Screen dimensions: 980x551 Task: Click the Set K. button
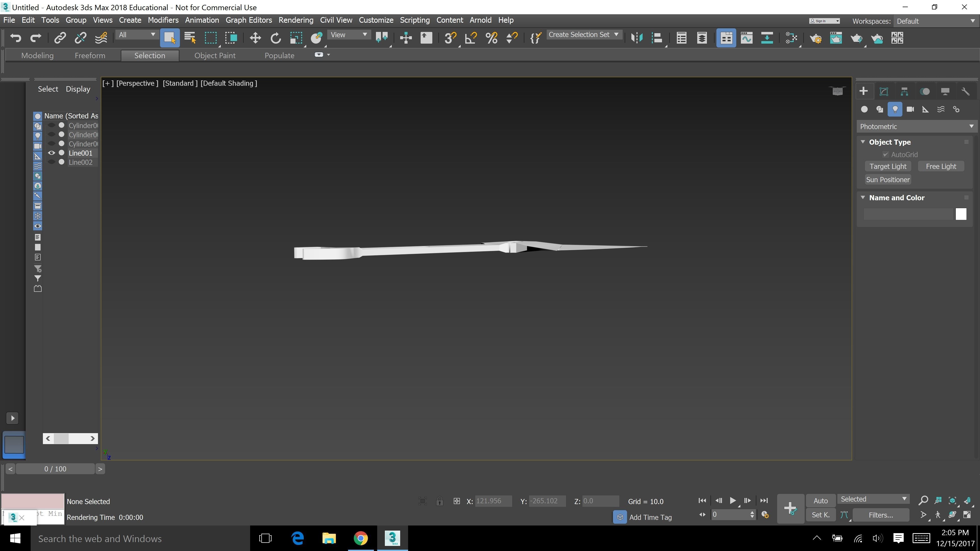[820, 515]
